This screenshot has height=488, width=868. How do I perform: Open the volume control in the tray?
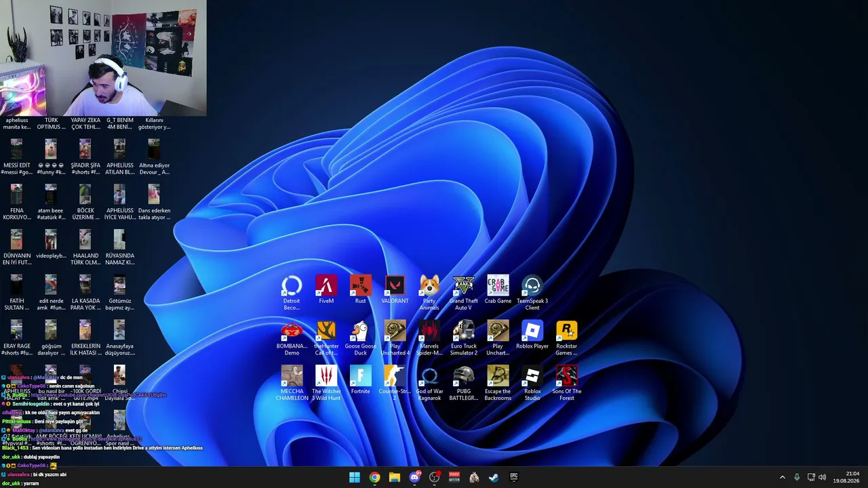point(823,477)
